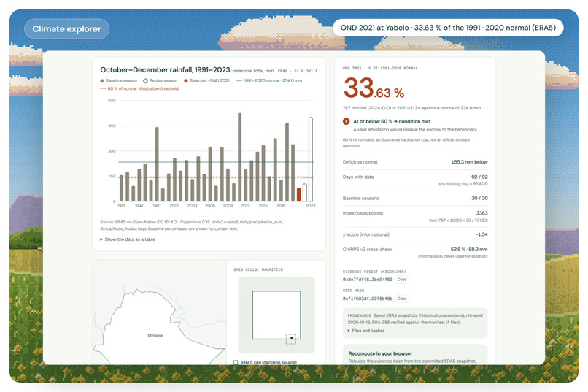Select the tall hollow 2023 replay bar
This screenshot has height=392, width=588.
(311, 159)
